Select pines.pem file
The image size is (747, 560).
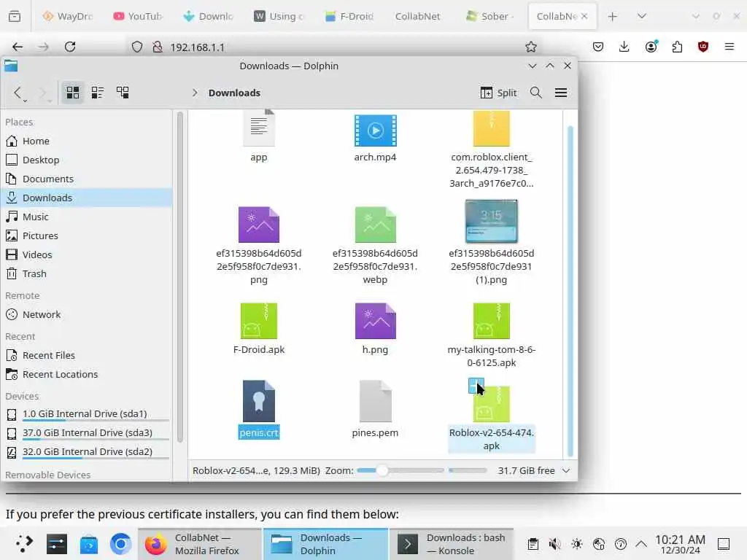tap(376, 401)
